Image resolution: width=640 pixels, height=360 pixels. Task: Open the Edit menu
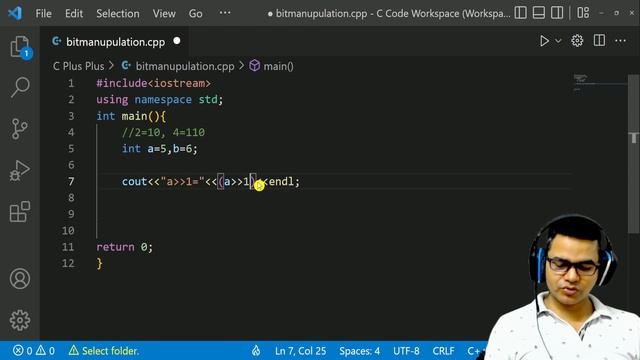[x=74, y=13]
